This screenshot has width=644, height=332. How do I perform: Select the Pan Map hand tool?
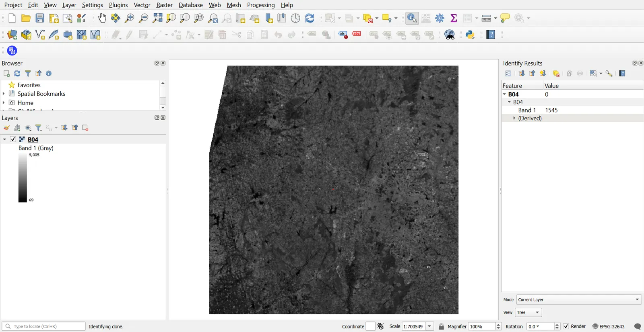pyautogui.click(x=102, y=18)
